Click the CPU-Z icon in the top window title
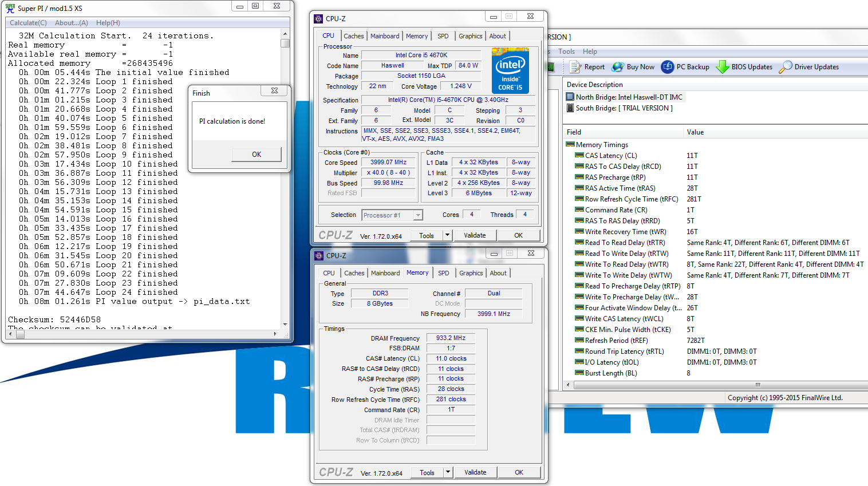 [319, 18]
